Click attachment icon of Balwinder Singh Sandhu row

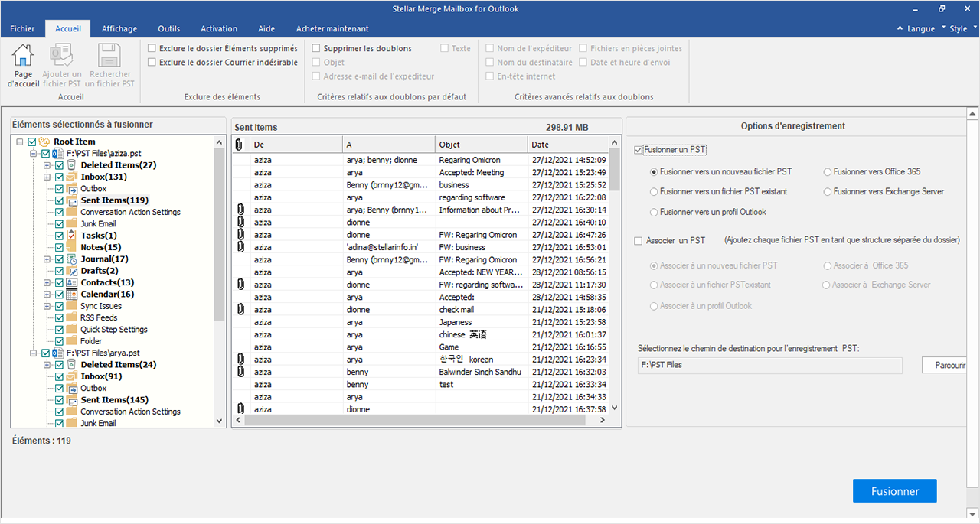(240, 372)
